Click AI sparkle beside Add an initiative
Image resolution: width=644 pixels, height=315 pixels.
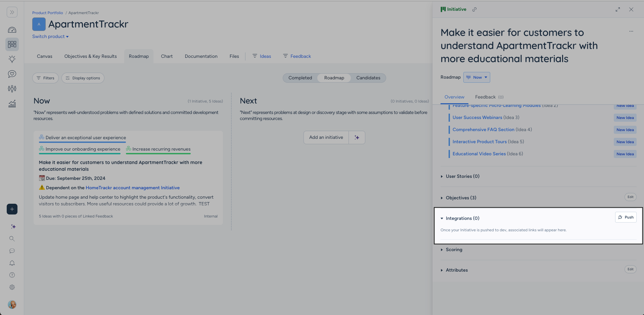click(357, 137)
